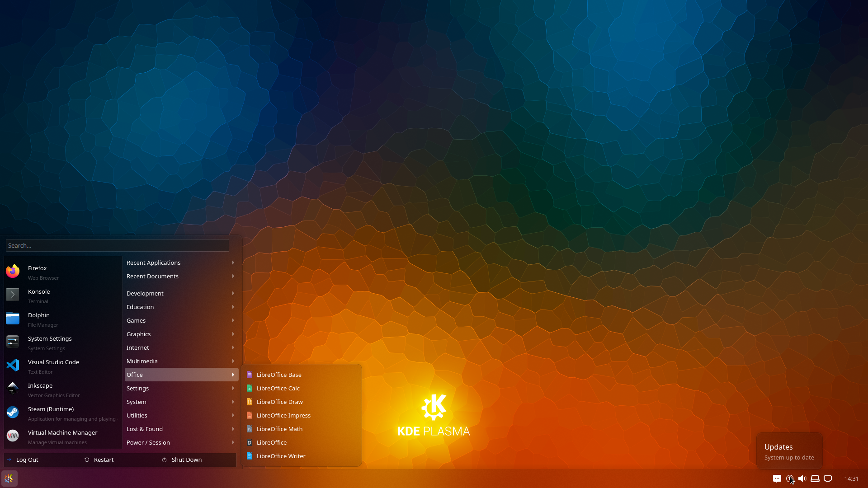Launch the Steam (Runtime) icon

pyautogui.click(x=13, y=412)
